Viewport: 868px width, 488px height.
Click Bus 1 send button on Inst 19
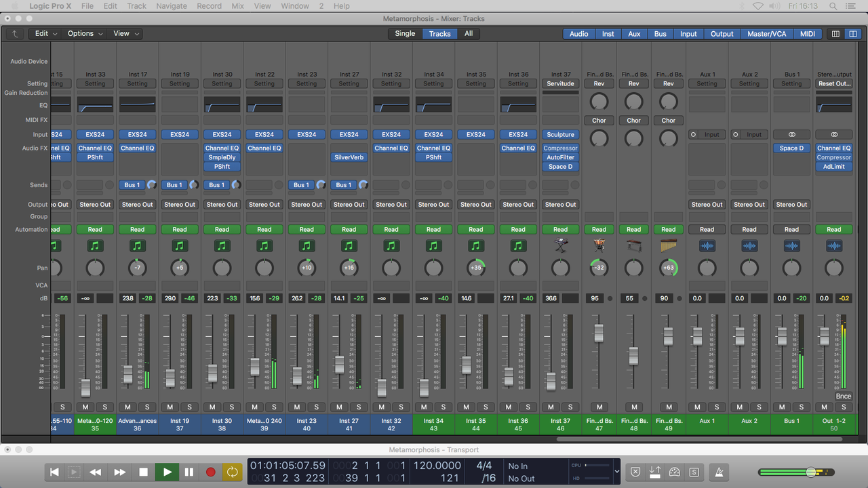point(174,184)
